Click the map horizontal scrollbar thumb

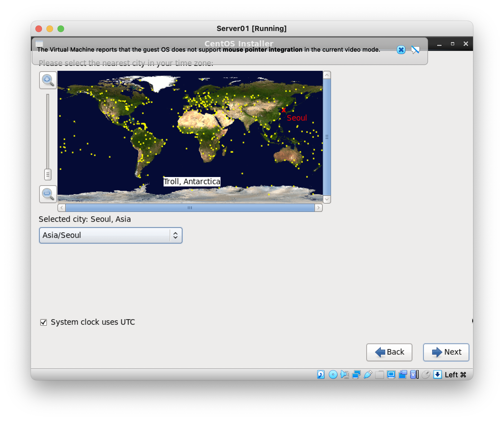click(x=190, y=208)
